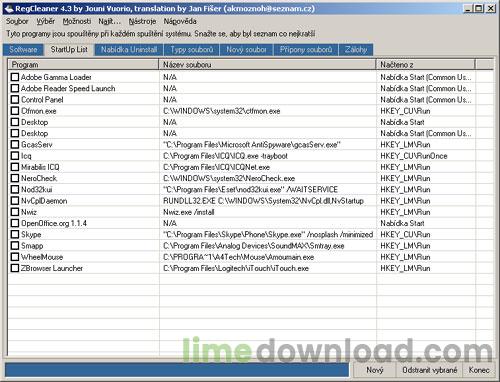Mark the NeroCheck checkbox
This screenshot has width=500, height=382.
click(x=15, y=178)
